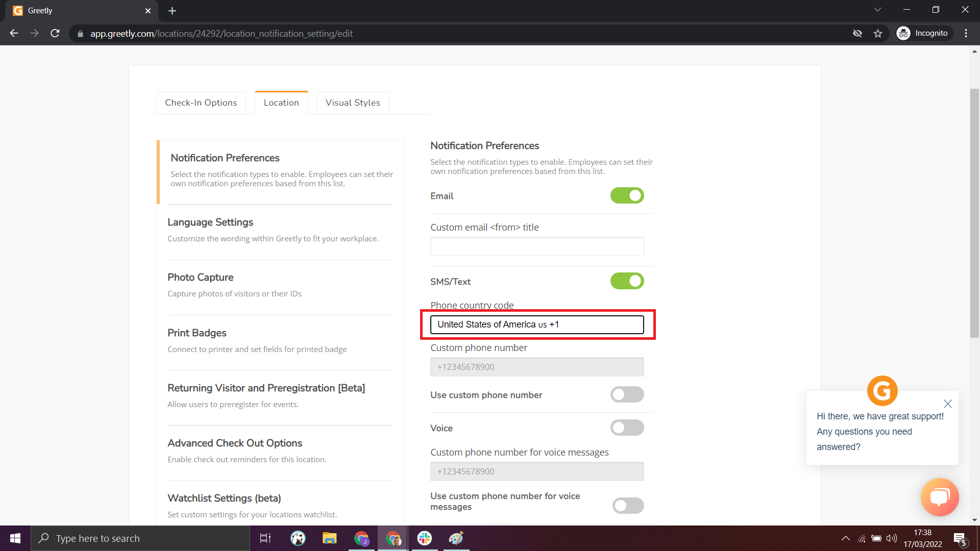Viewport: 980px width, 551px height.
Task: Click the Greetly G avatar on chat popup
Action: (882, 391)
